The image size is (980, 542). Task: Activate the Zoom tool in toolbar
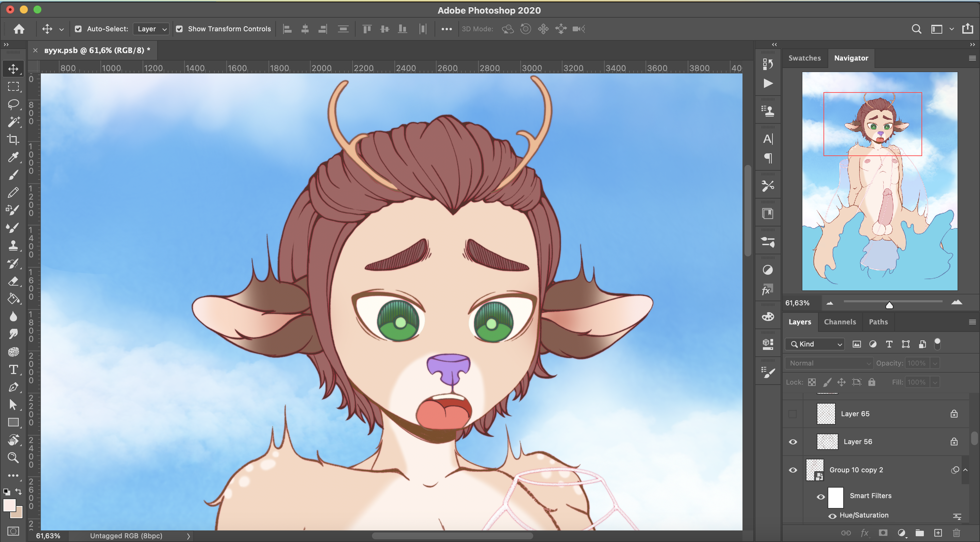tap(13, 457)
